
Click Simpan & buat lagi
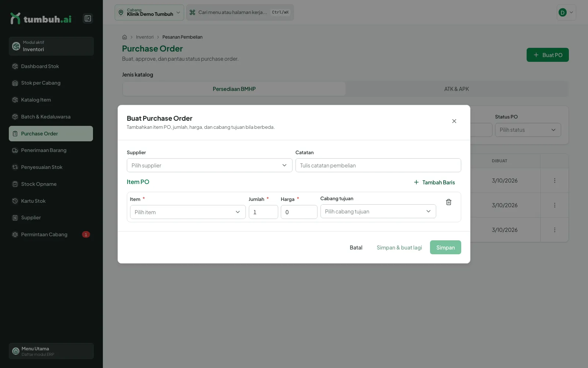point(399,248)
